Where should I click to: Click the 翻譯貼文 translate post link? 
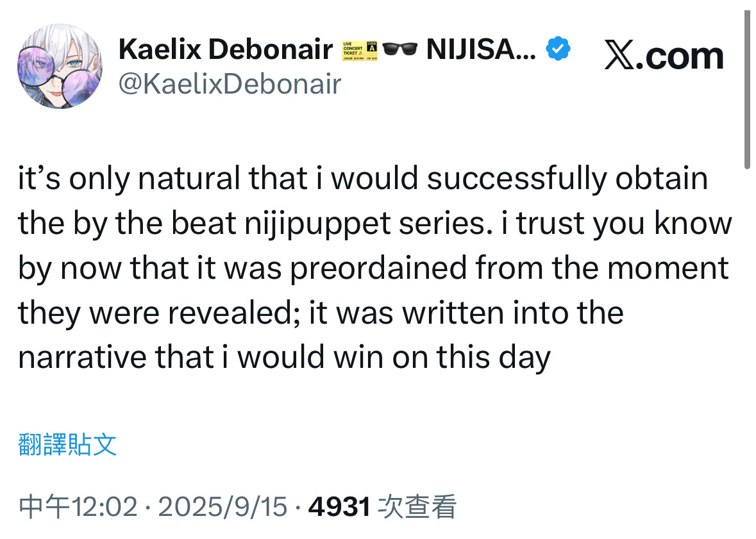(x=67, y=444)
